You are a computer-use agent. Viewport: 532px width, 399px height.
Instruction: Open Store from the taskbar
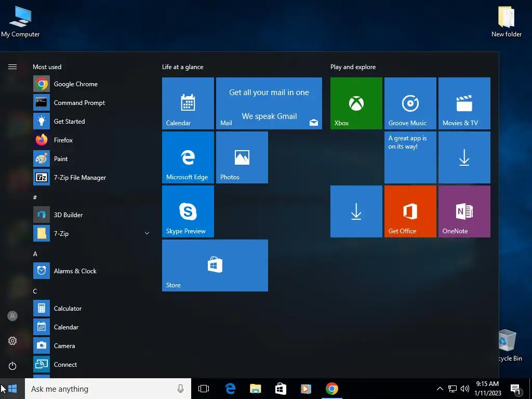click(281, 389)
